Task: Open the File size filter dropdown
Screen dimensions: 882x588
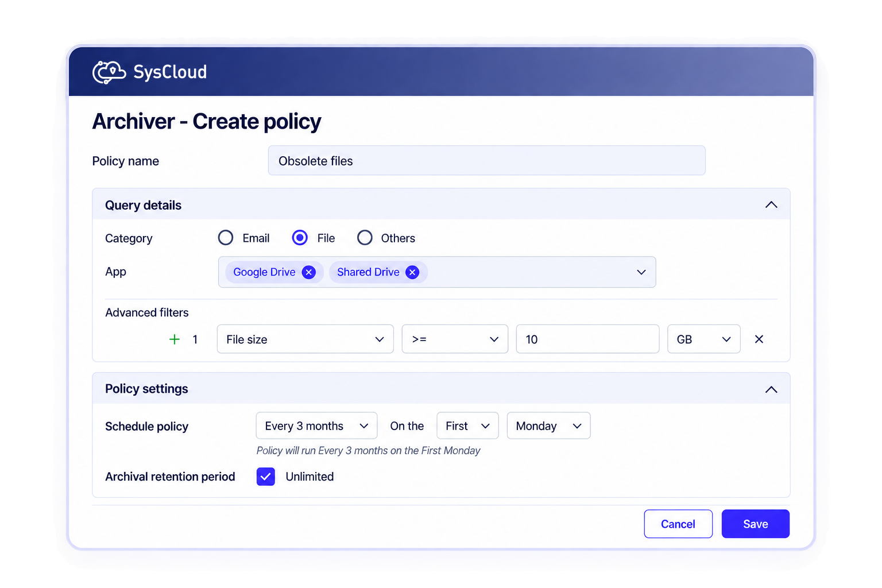Action: (305, 339)
